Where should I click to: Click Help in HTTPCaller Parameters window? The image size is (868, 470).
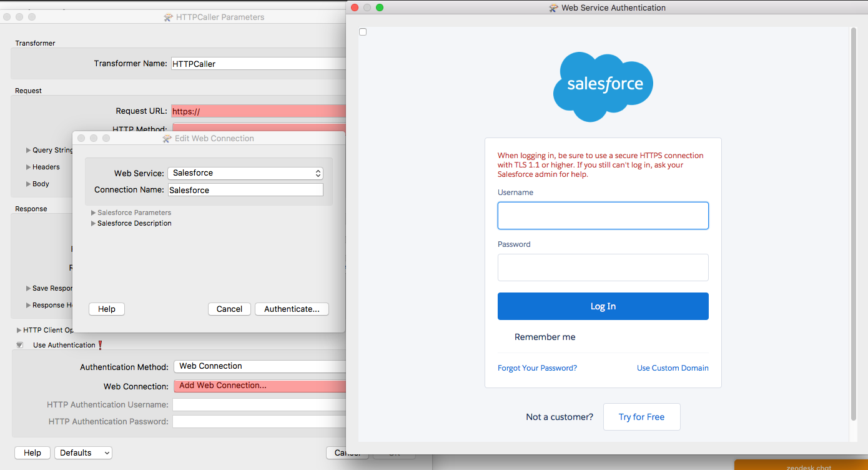pos(32,452)
